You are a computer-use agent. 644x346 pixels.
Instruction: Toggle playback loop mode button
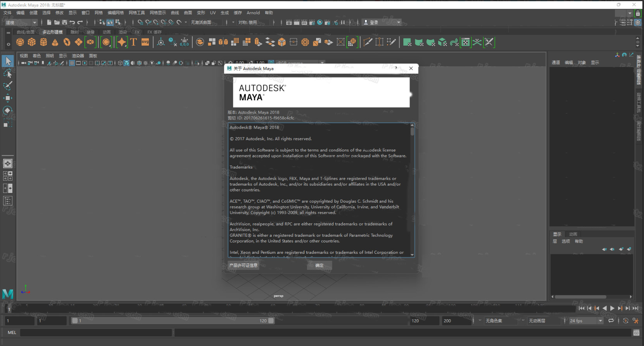[x=611, y=321]
